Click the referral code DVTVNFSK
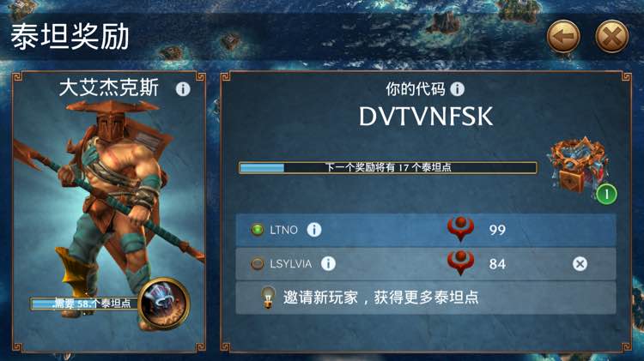644x361 pixels. pyautogui.click(x=426, y=117)
